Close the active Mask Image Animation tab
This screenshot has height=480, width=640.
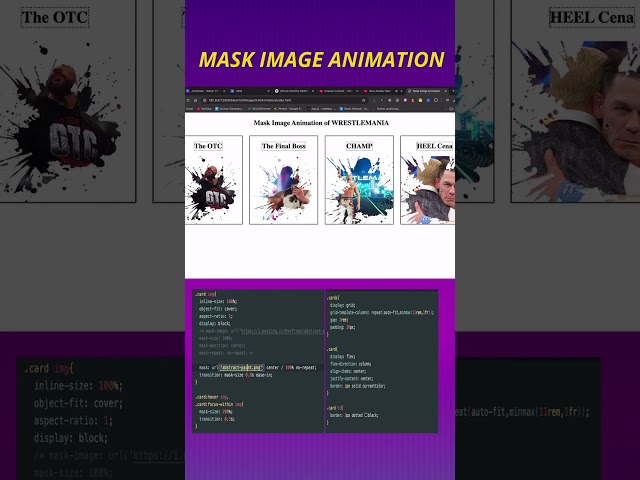(446, 91)
